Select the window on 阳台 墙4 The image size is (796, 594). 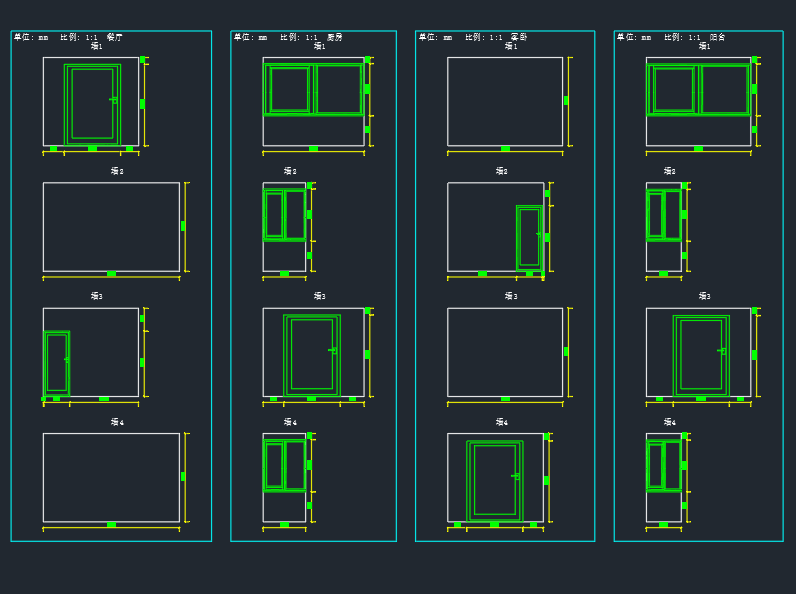664,465
